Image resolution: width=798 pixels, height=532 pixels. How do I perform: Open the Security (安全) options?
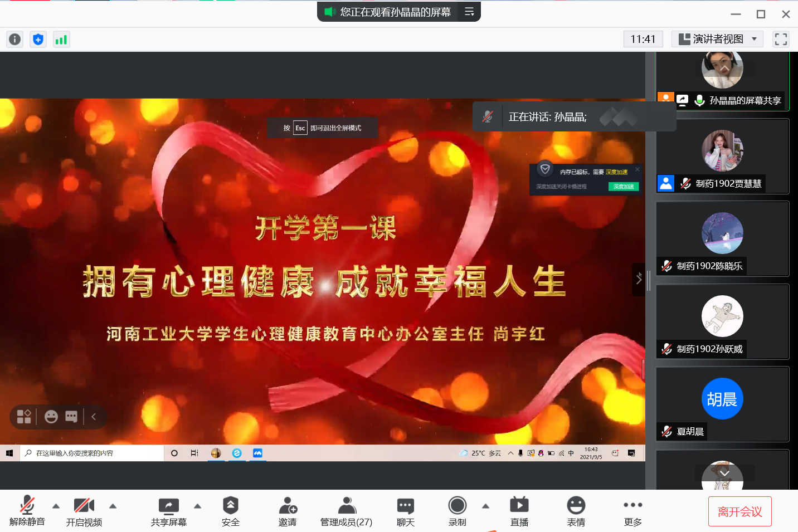(230, 511)
